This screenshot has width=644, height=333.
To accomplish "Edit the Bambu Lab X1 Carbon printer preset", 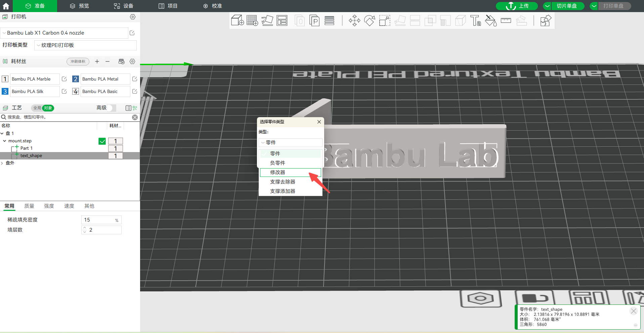I will tap(132, 33).
